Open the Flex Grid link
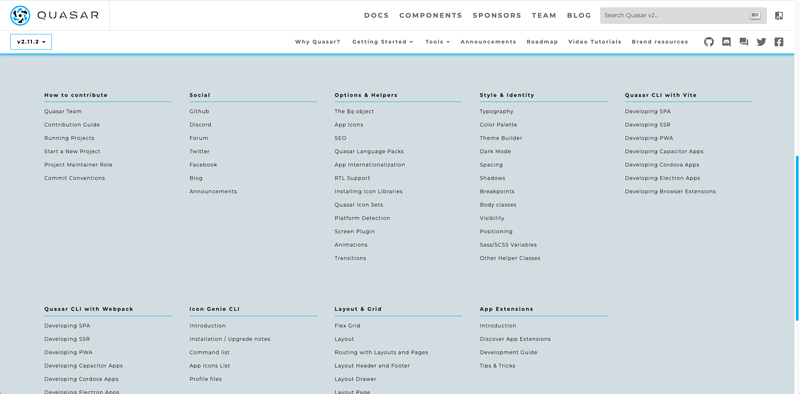This screenshot has height=394, width=800. pyautogui.click(x=347, y=326)
